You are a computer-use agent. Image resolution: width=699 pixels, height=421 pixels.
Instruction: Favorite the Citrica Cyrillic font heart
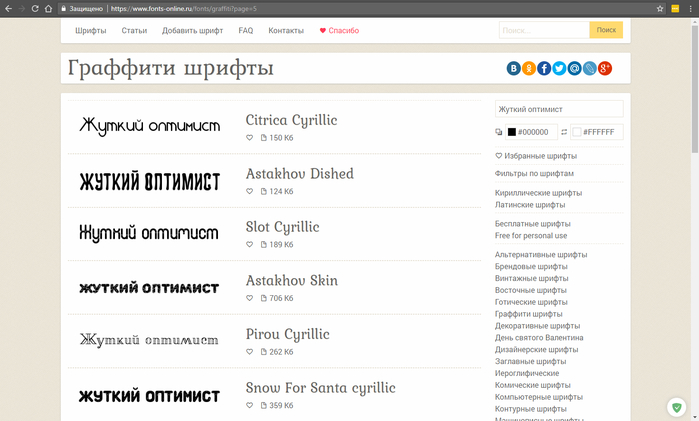click(250, 138)
